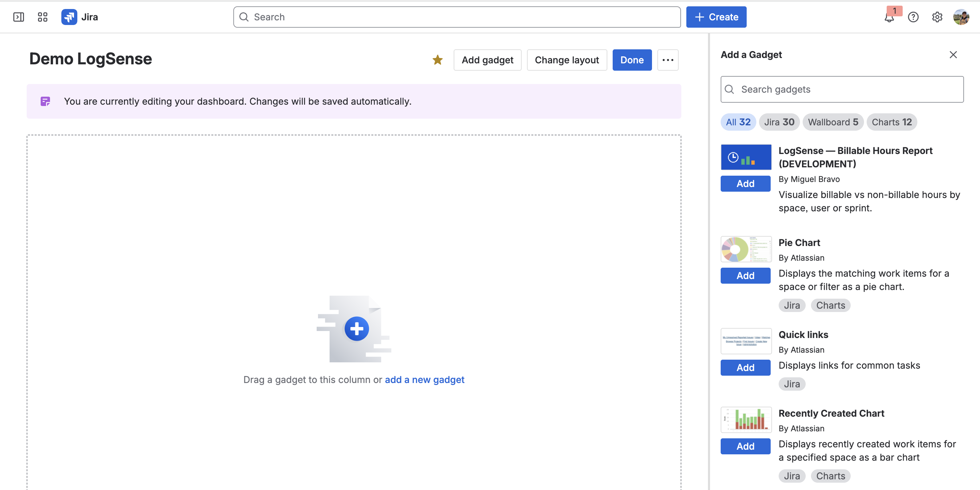This screenshot has width=980, height=490.
Task: Click the Done button
Action: pos(632,60)
